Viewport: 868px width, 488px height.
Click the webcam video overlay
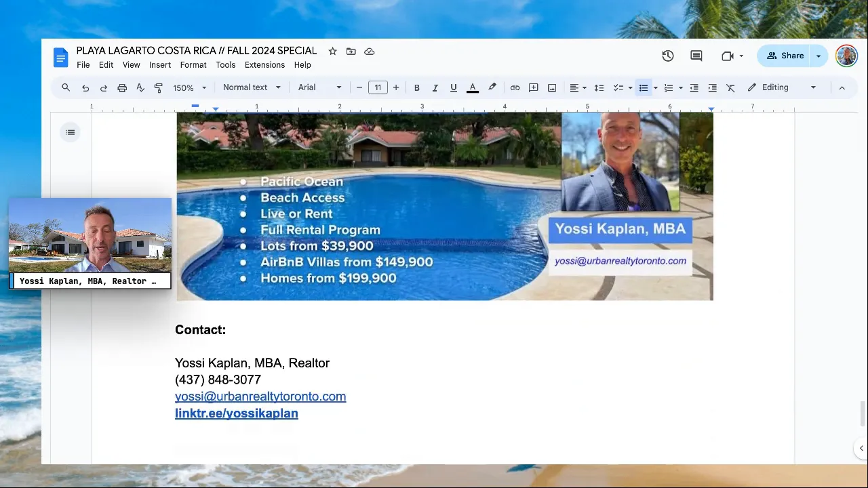pyautogui.click(x=90, y=243)
